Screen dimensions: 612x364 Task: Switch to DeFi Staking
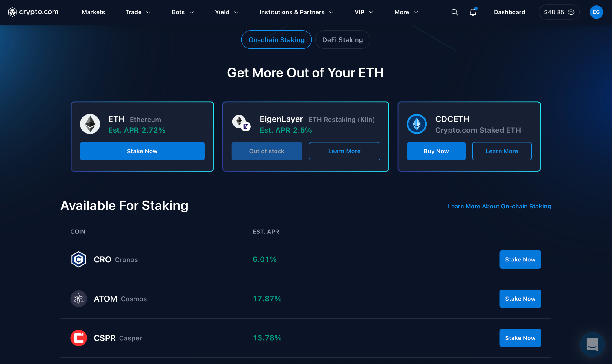(342, 39)
